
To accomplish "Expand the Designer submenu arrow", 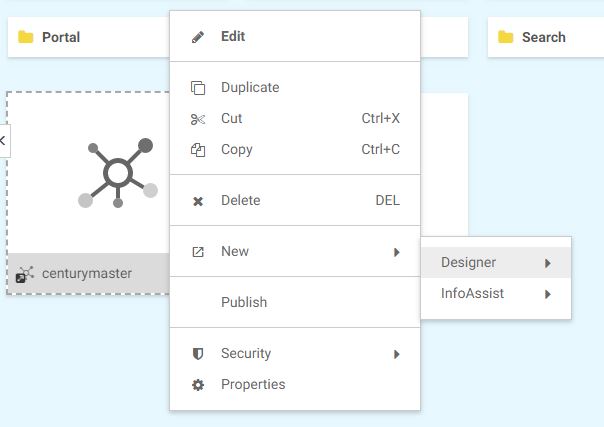I will point(548,263).
